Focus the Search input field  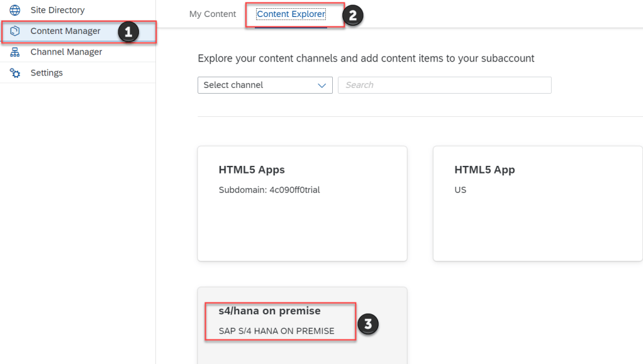point(444,85)
